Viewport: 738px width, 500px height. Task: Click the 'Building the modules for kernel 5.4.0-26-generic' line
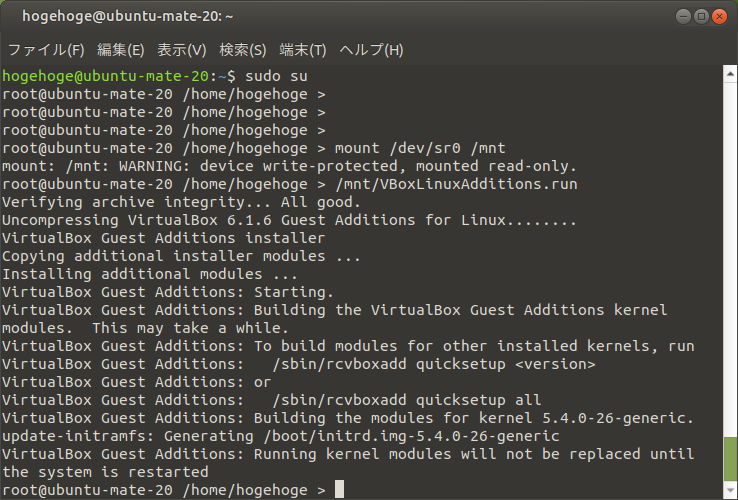click(474, 418)
